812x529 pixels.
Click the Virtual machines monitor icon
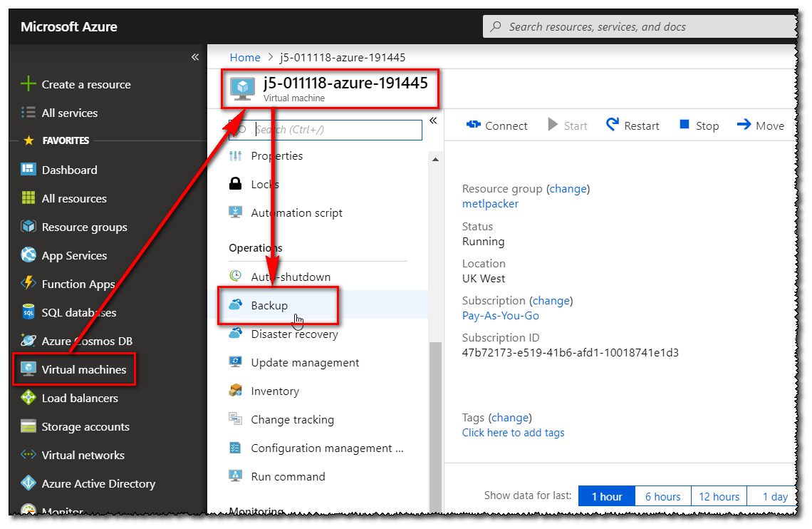[28, 369]
